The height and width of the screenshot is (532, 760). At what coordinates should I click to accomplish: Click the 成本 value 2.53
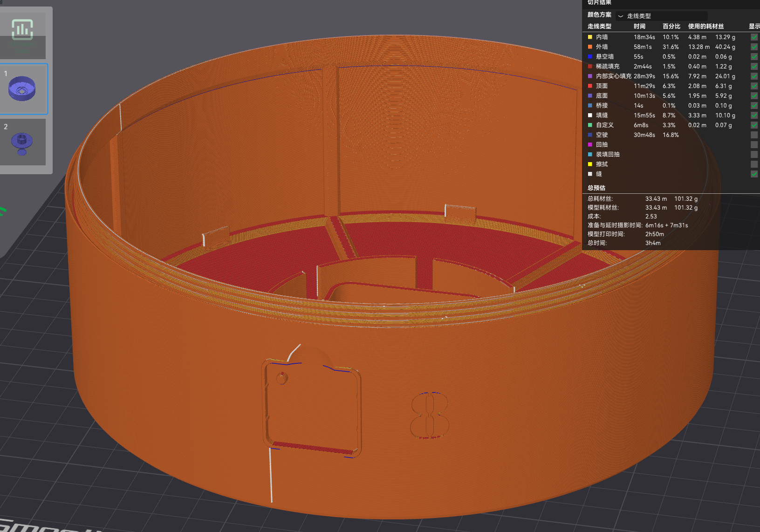(x=651, y=216)
